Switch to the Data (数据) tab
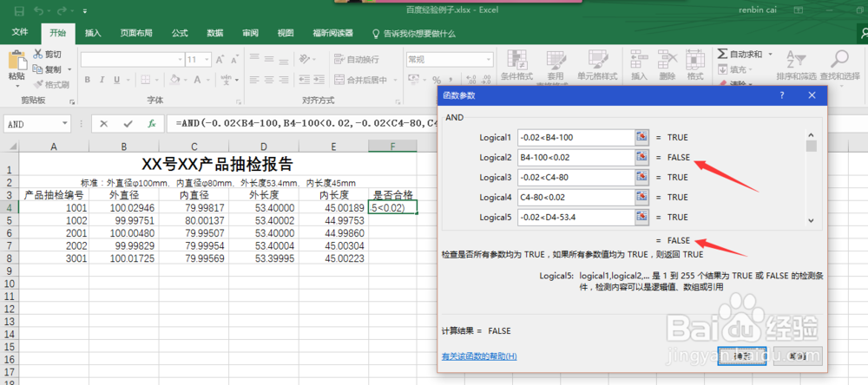 pyautogui.click(x=214, y=33)
